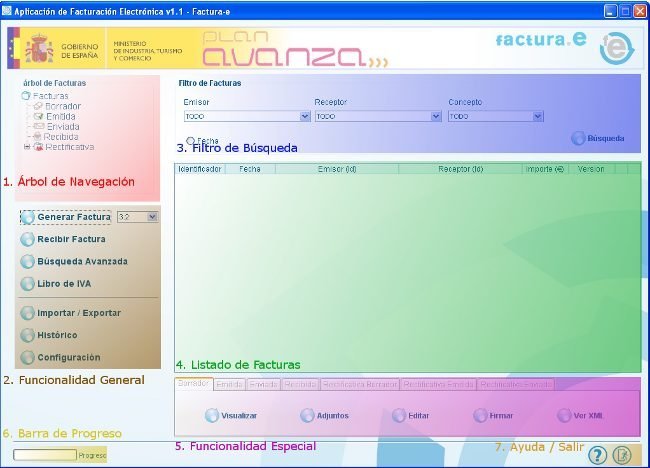Click the Ayuda help question mark icon
Image resolution: width=650 pixels, height=468 pixels.
[x=598, y=455]
